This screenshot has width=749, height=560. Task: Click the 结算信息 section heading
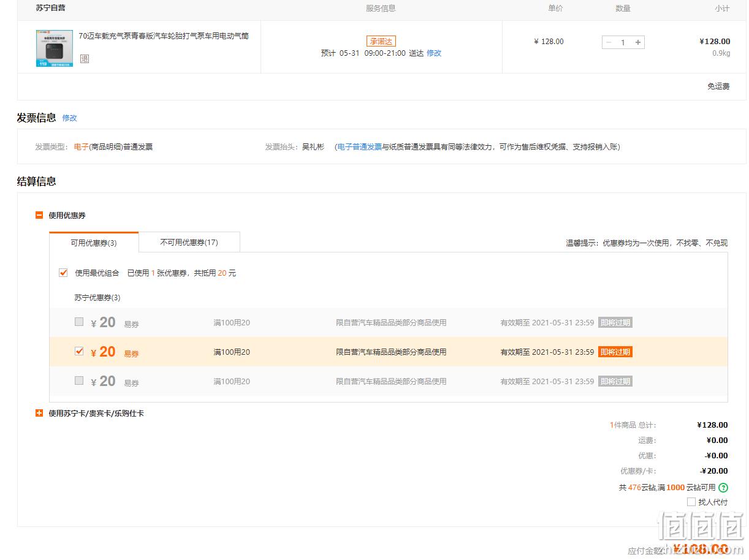coord(36,181)
